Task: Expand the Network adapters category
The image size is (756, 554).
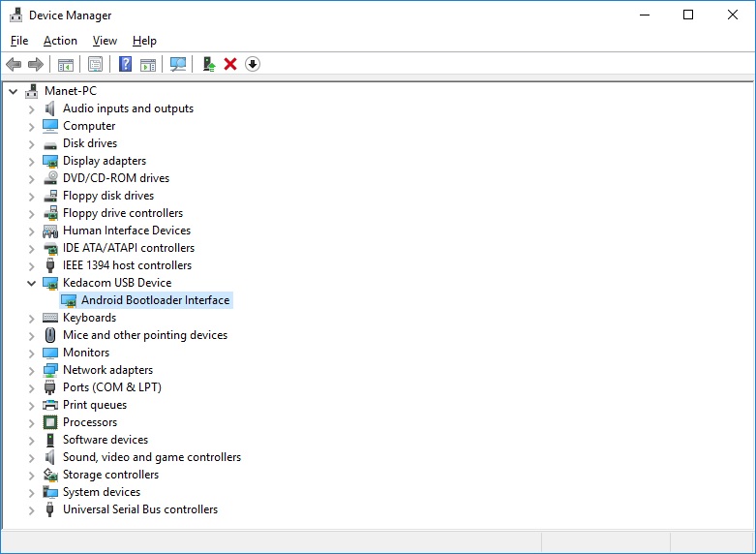Action: coord(31,370)
